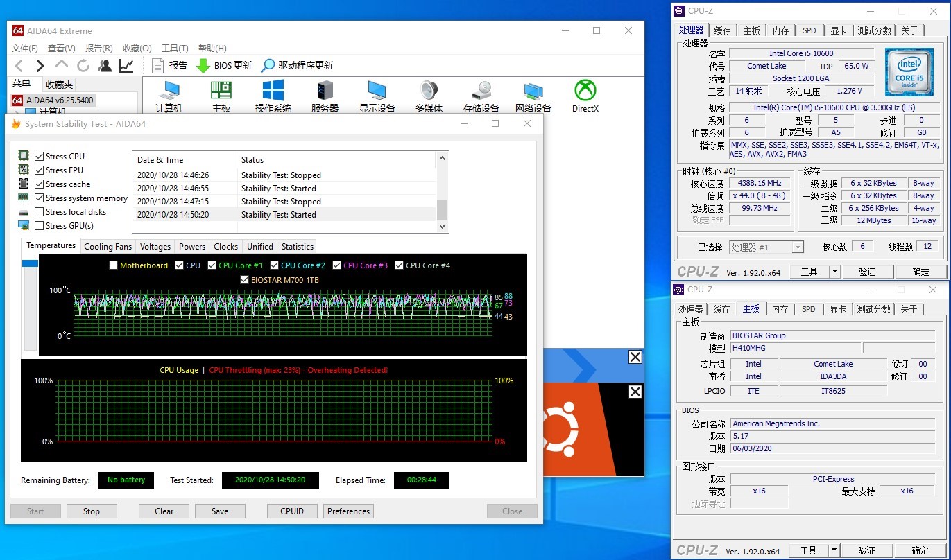Open 工具 dropdown arrow in CPU-Z 主板 window
The height and width of the screenshot is (560, 951).
point(834,550)
